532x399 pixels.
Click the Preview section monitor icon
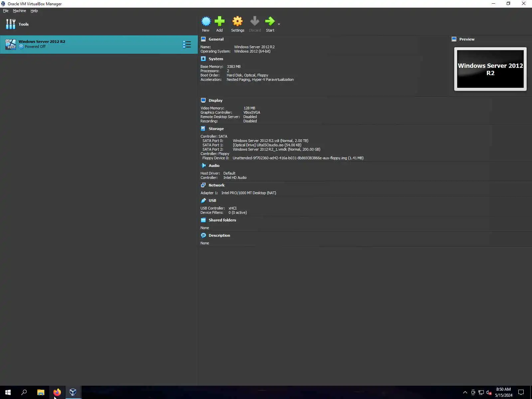[454, 39]
